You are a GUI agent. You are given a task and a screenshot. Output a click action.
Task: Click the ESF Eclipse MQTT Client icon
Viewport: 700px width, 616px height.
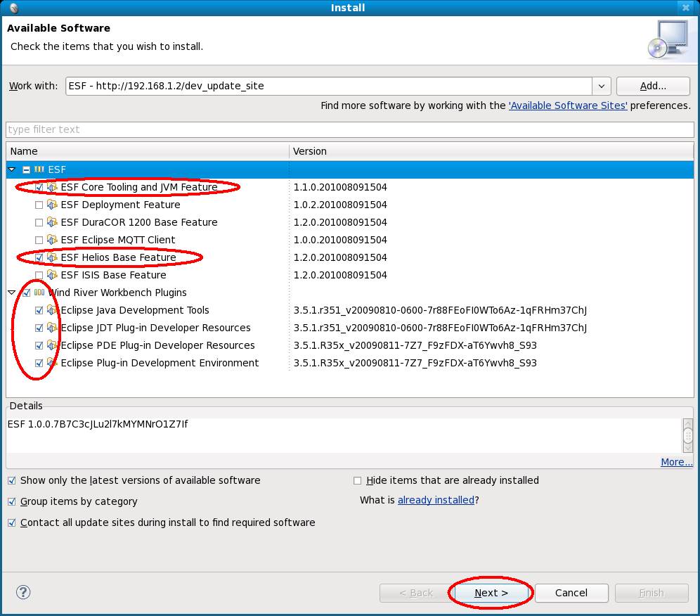52,240
